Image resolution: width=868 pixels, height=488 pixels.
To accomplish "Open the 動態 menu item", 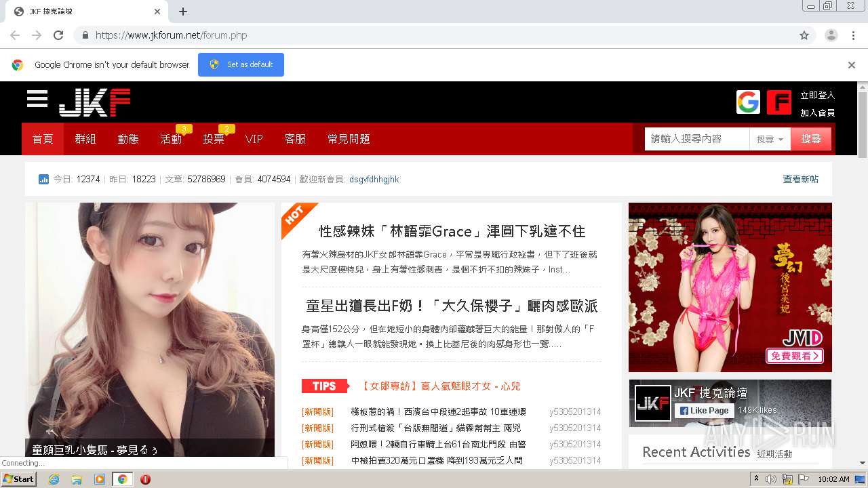I will (x=128, y=139).
